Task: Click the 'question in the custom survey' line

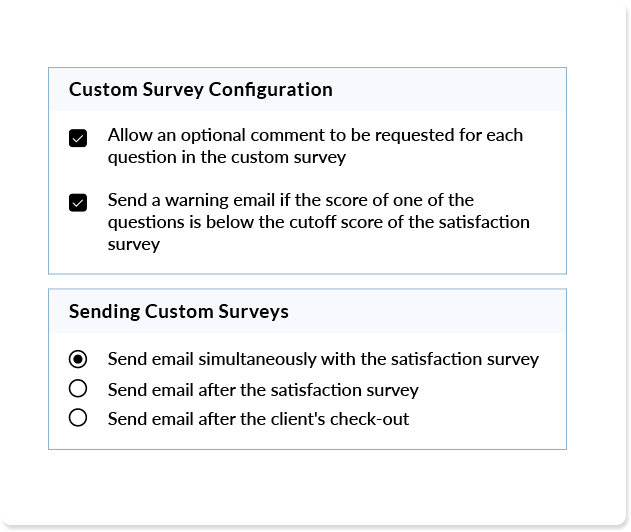Action: pyautogui.click(x=227, y=157)
